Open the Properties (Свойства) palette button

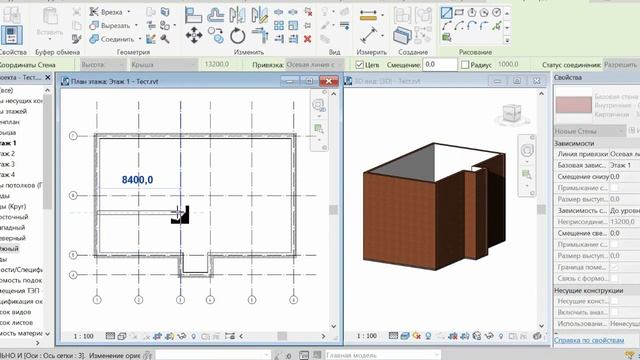tap(11, 35)
